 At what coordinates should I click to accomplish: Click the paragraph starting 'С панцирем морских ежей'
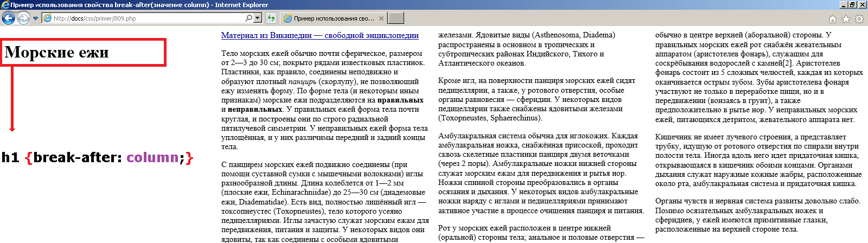tap(325, 201)
